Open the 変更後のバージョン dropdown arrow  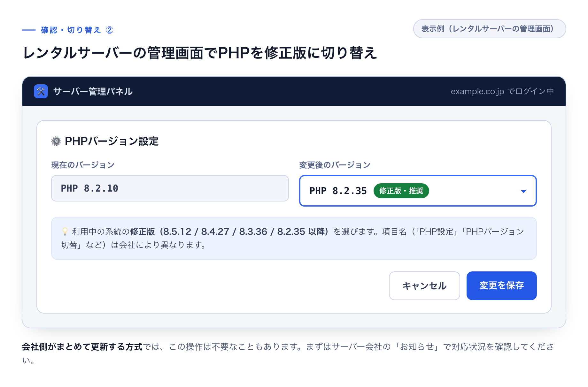click(523, 191)
